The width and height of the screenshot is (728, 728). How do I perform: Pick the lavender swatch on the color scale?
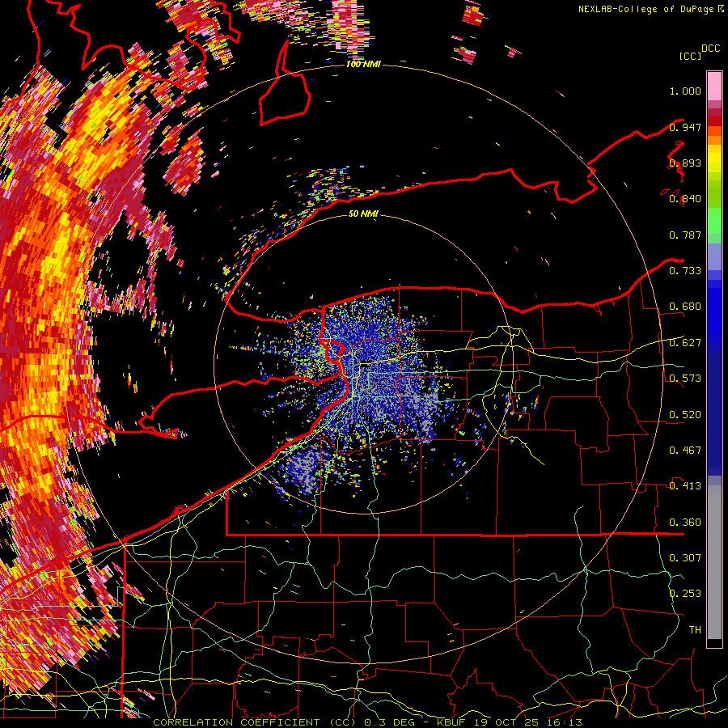[714, 256]
